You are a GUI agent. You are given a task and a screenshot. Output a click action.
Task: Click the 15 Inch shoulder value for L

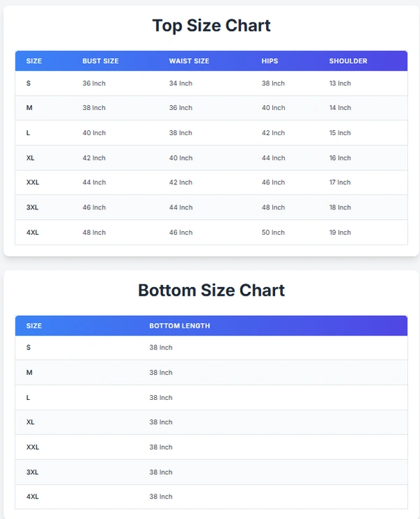point(340,133)
